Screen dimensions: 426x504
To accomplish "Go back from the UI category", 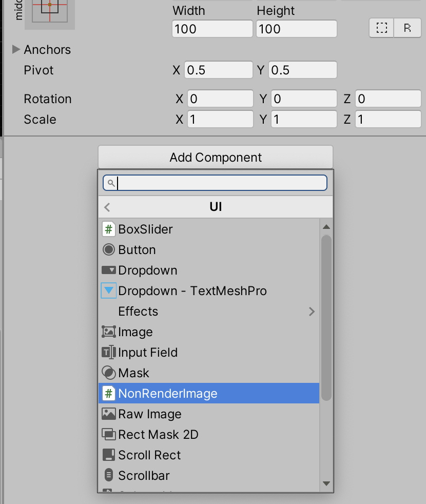I will coord(107,207).
